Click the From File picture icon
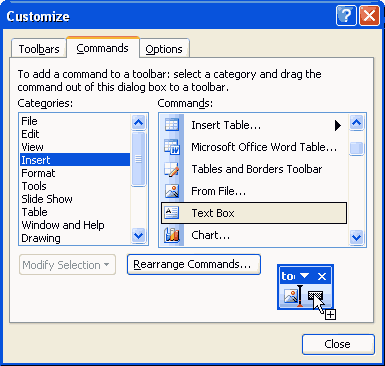Screen dimensions: 385x366 click(172, 191)
